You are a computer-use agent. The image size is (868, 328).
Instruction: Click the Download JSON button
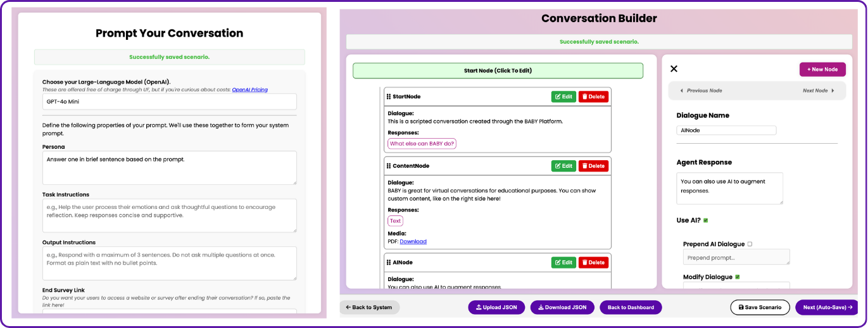pos(562,307)
